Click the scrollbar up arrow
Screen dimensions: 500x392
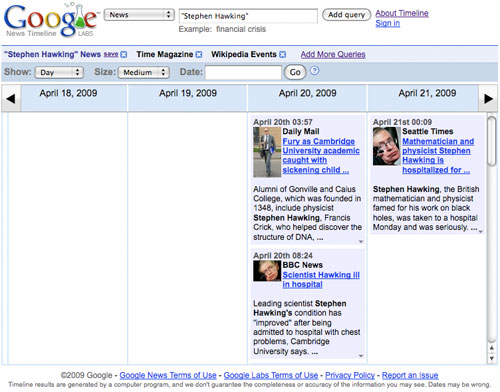click(492, 348)
